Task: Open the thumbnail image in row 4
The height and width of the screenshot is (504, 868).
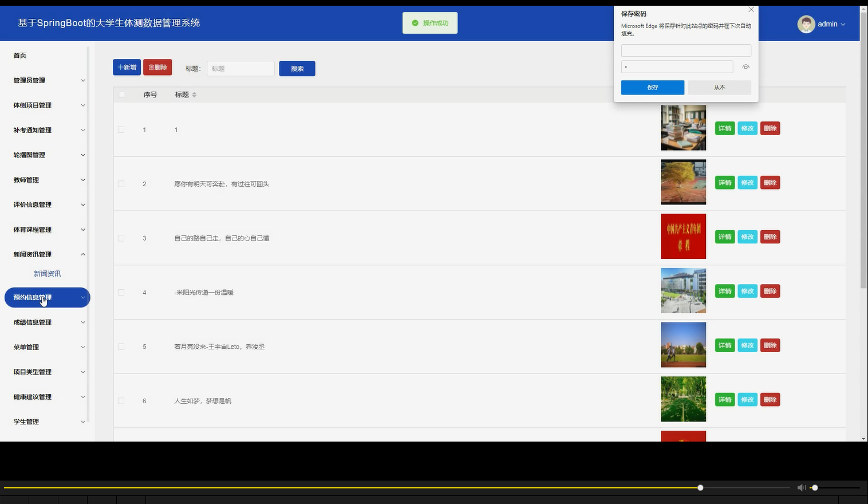Action: point(684,291)
